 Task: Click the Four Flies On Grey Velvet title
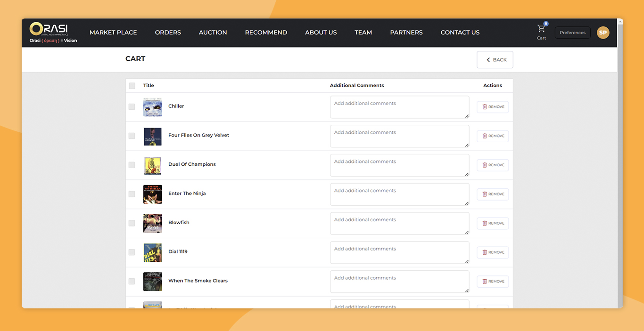pyautogui.click(x=199, y=136)
